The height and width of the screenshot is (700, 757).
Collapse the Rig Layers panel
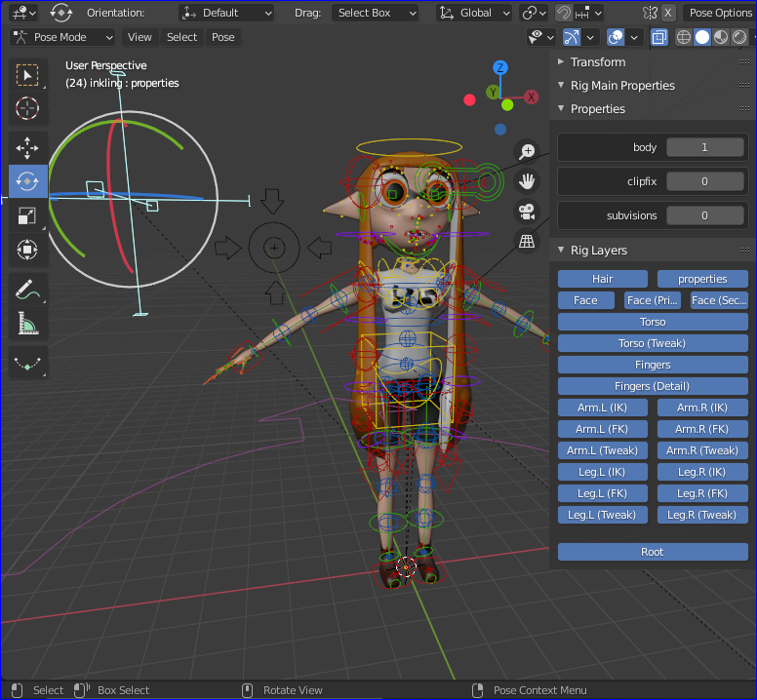(x=597, y=251)
